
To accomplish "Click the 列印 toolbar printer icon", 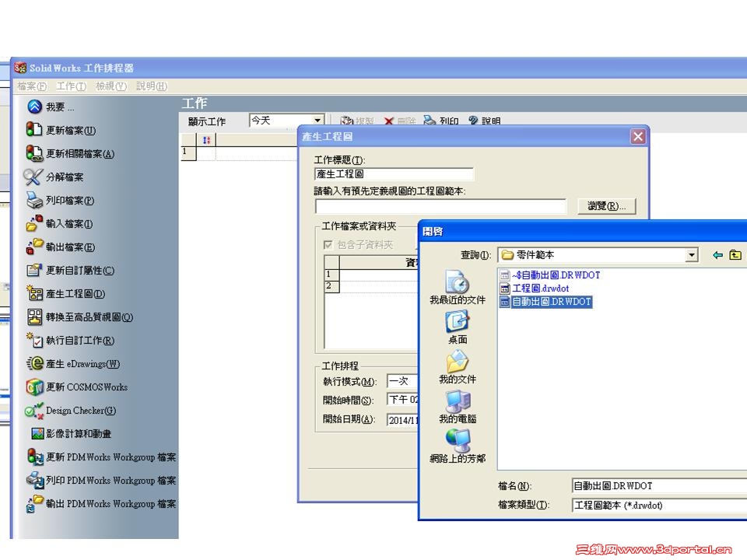I will click(430, 121).
